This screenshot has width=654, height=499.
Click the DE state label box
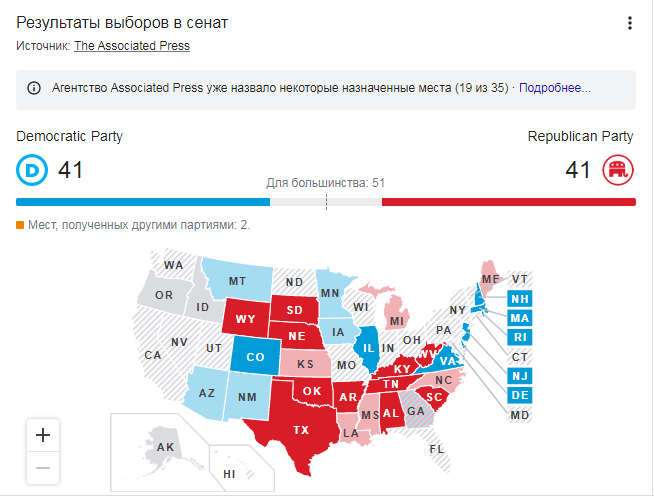(x=519, y=395)
